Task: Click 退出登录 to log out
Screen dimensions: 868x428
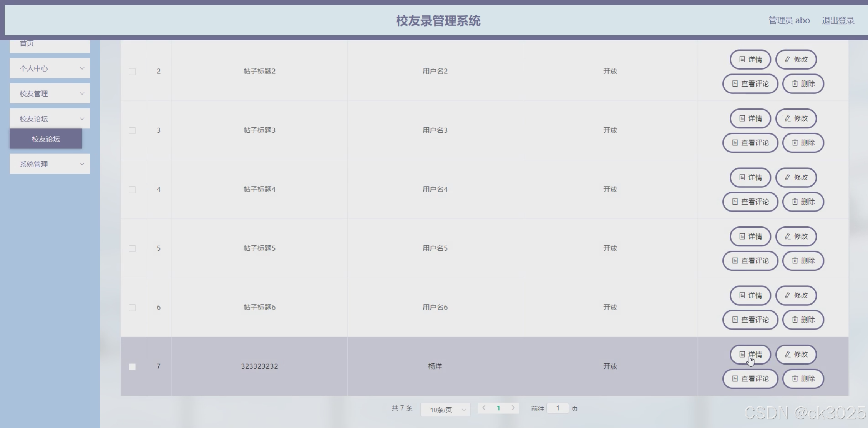Action: 838,20
